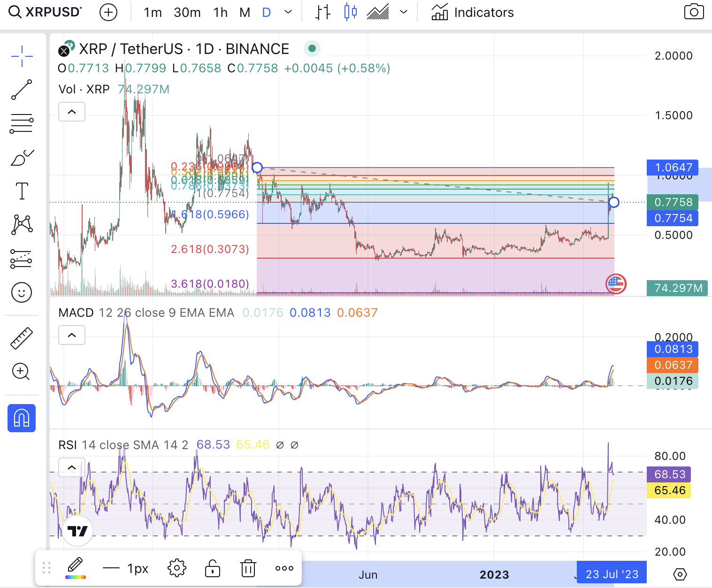The width and height of the screenshot is (712, 588).
Task: Click the 0.0813 MACD axis label
Action: 673,349
